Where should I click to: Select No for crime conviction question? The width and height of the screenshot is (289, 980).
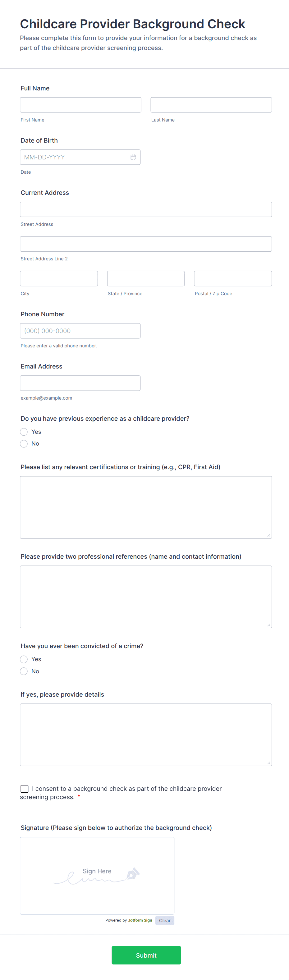pyautogui.click(x=24, y=671)
